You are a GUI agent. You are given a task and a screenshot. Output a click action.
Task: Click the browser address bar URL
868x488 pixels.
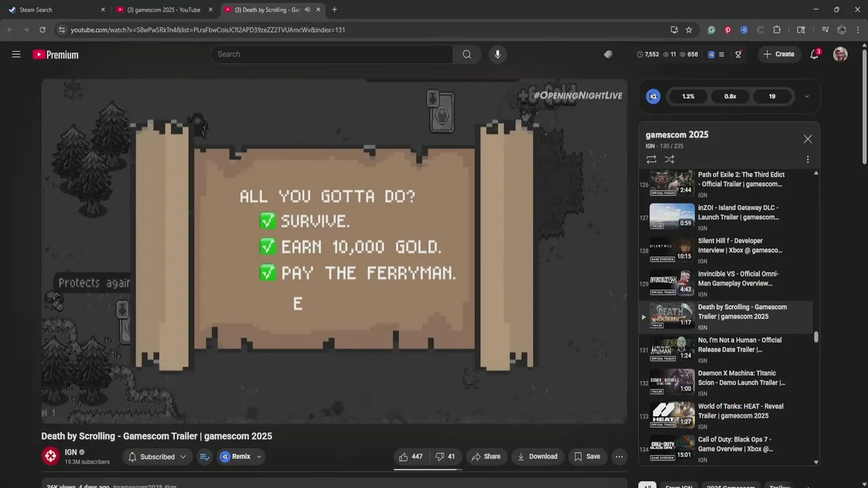pyautogui.click(x=208, y=30)
